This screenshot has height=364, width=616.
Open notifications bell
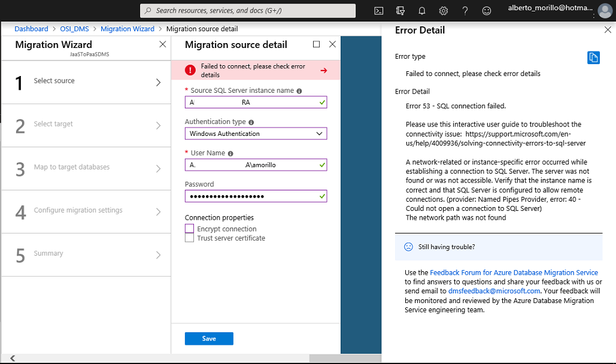[422, 11]
